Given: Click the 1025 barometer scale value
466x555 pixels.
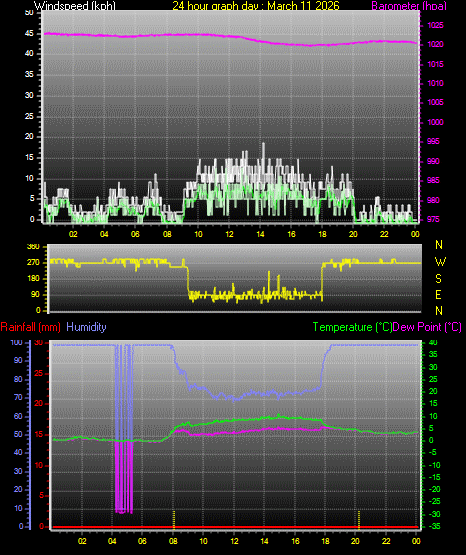Looking at the screenshot, I should coord(435,25).
